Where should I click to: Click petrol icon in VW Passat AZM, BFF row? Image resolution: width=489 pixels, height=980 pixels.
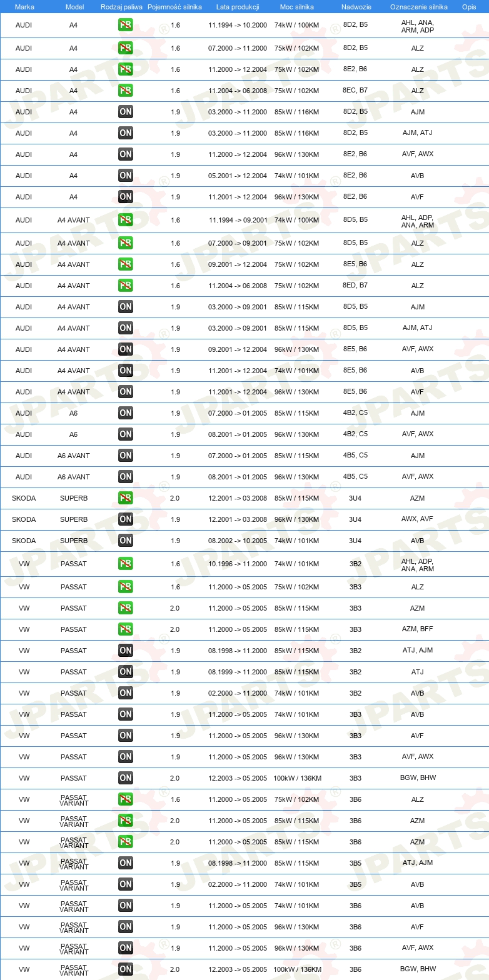(x=126, y=629)
